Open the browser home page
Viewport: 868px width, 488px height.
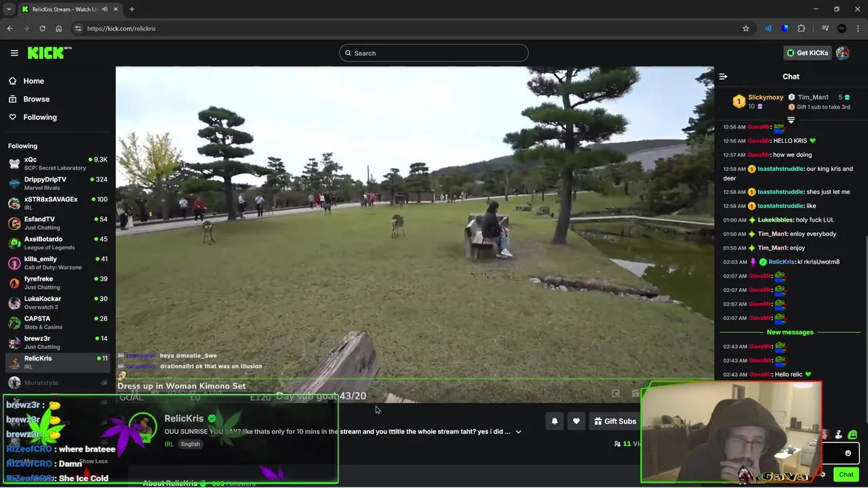(58, 28)
